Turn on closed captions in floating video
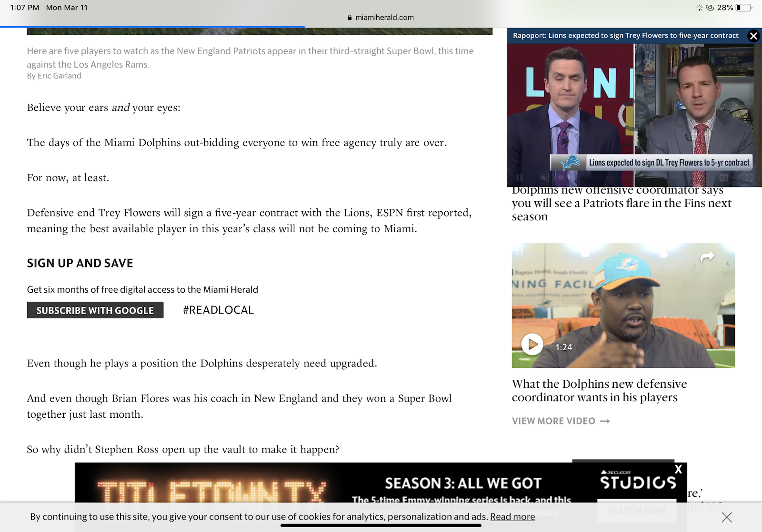The image size is (762, 532). (x=724, y=177)
